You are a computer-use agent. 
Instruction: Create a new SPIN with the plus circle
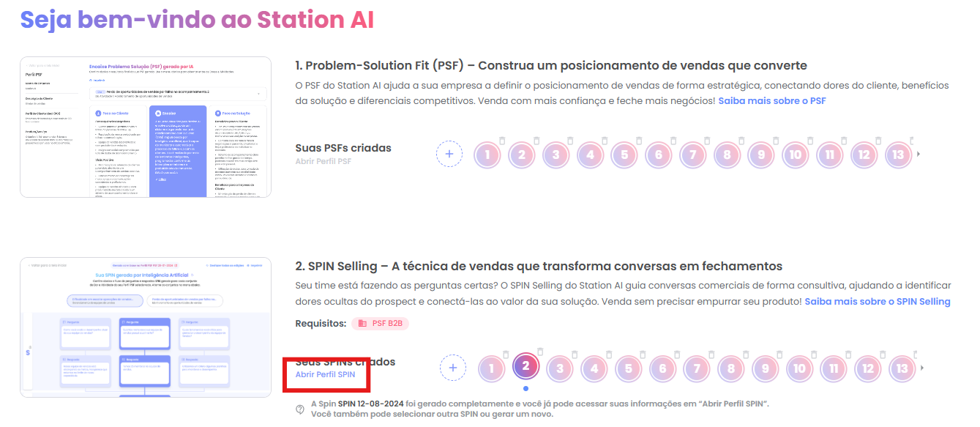[x=453, y=368]
